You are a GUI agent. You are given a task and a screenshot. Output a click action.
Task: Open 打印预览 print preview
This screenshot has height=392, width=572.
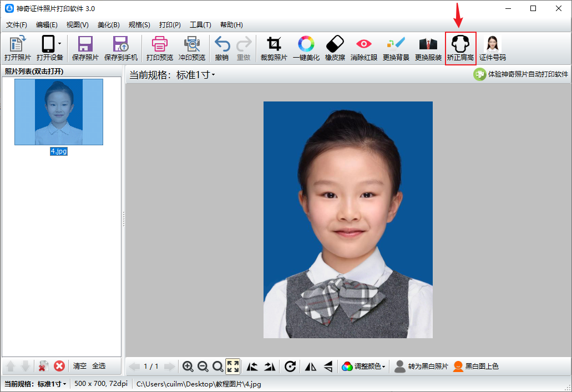159,48
